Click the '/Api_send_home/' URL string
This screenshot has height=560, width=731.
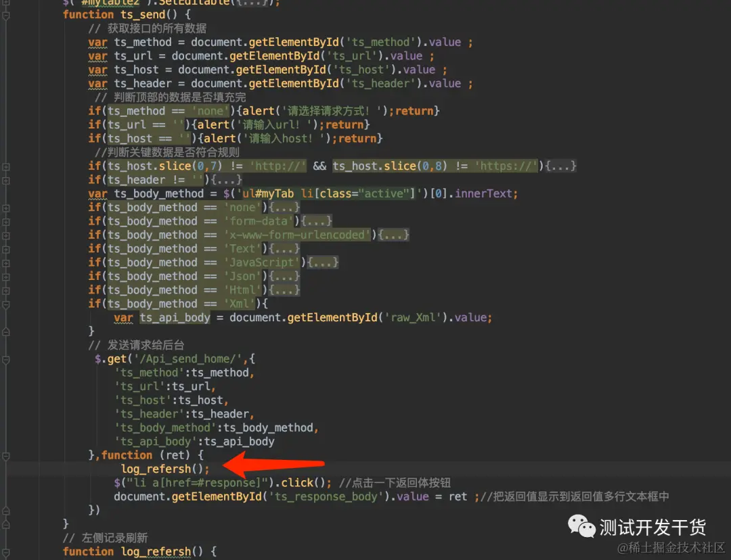(x=188, y=358)
